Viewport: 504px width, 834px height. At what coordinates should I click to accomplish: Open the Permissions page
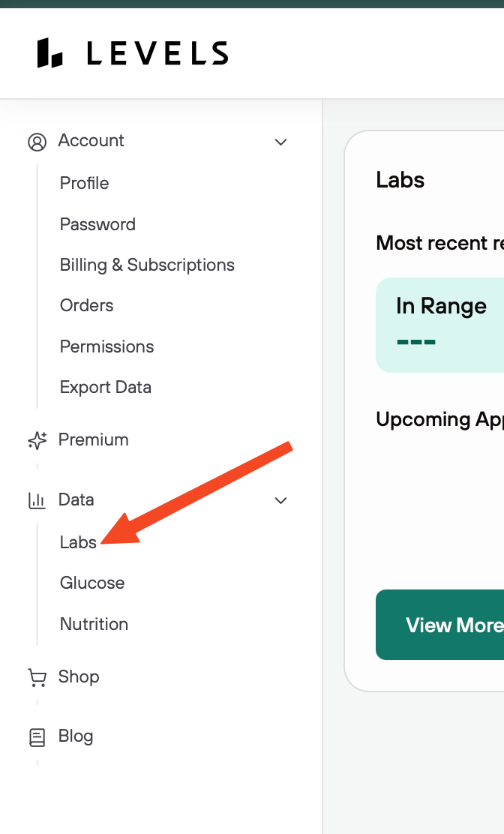point(106,346)
